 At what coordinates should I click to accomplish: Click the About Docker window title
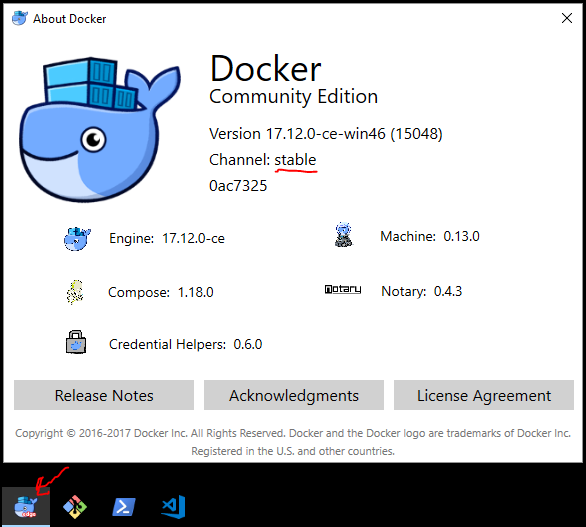[70, 19]
